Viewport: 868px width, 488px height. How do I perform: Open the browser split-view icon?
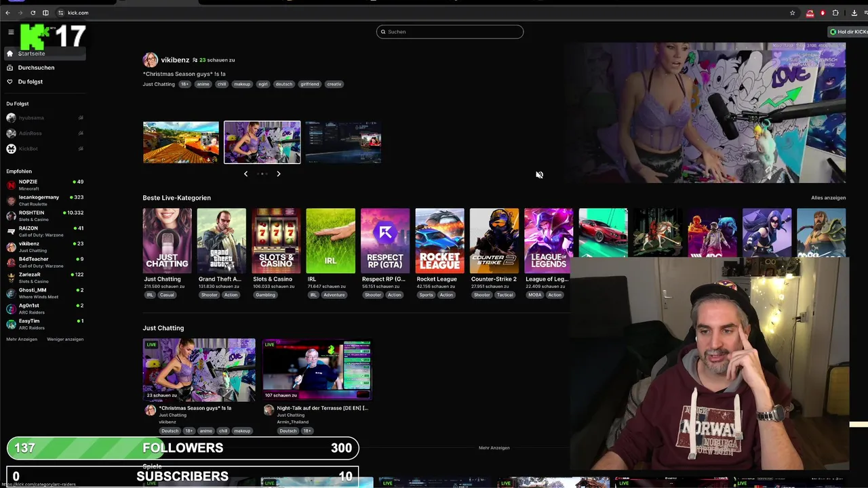(x=45, y=13)
